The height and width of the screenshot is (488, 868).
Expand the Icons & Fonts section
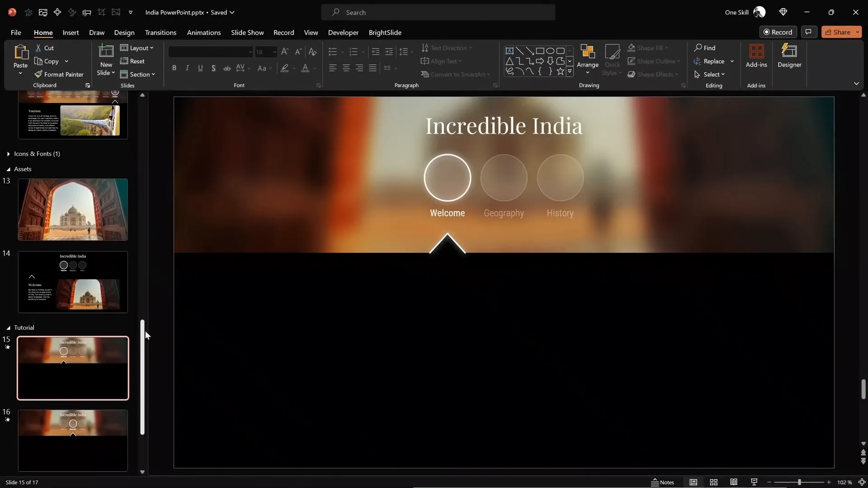(x=9, y=154)
